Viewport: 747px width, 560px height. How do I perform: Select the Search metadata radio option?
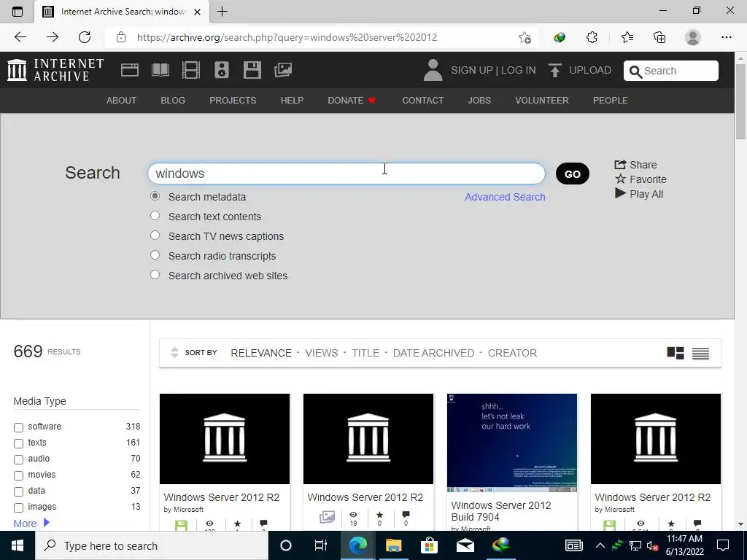coord(155,196)
